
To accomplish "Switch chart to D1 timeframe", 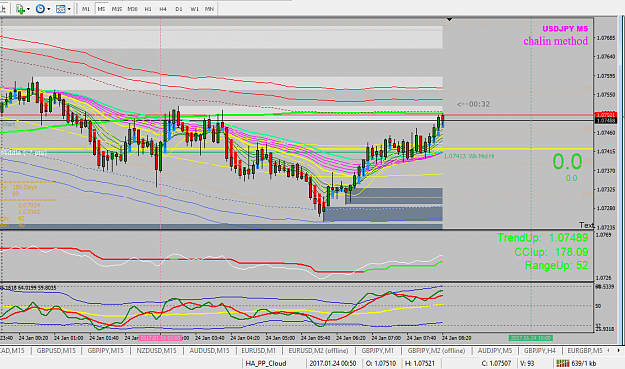I will pyautogui.click(x=179, y=9).
